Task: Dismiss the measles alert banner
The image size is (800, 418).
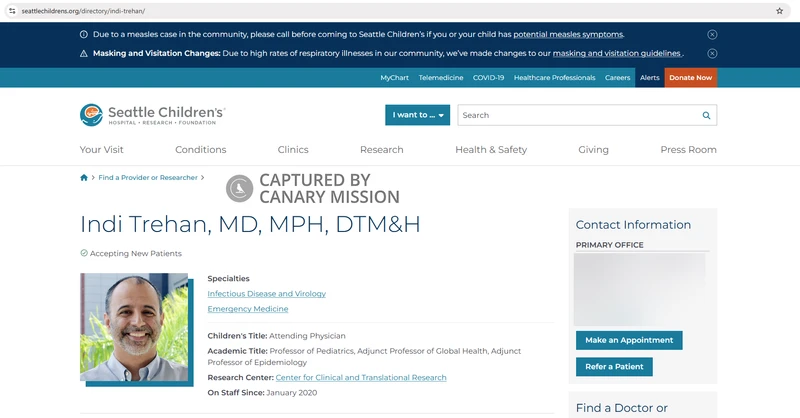Action: 712,34
